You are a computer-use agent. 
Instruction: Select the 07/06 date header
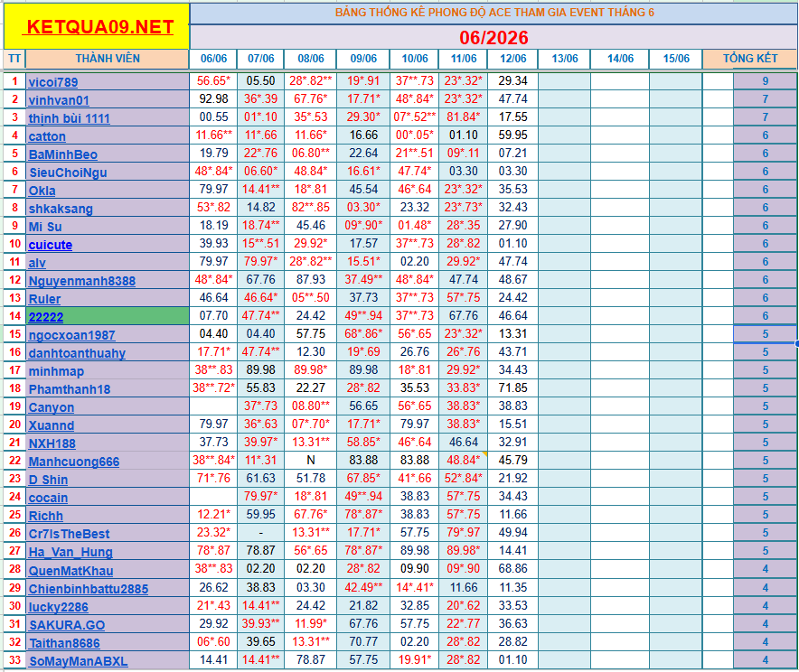[261, 59]
